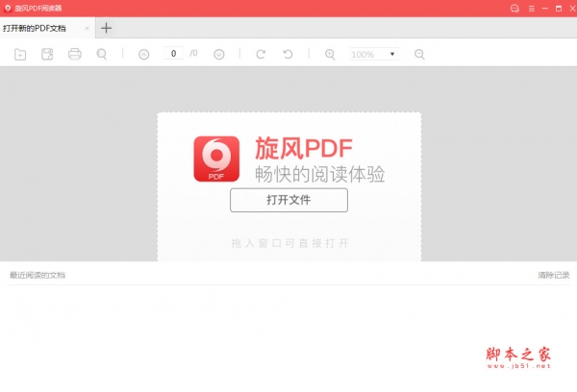
Task: Rotate page clockwise icon
Action: tap(261, 55)
